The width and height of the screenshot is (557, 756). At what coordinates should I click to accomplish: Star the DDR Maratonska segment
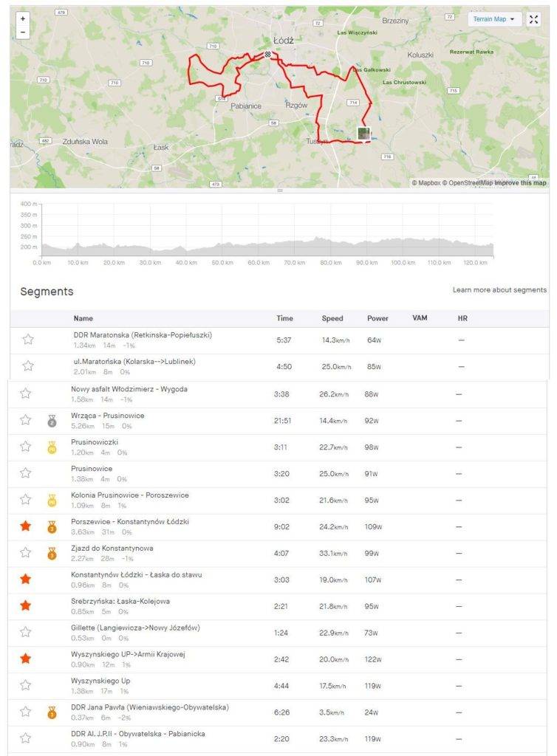(28, 340)
